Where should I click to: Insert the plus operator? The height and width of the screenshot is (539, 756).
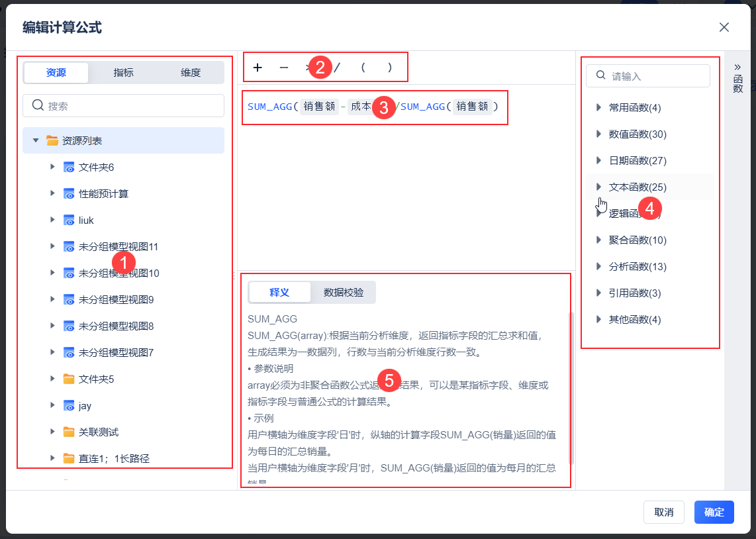(258, 68)
